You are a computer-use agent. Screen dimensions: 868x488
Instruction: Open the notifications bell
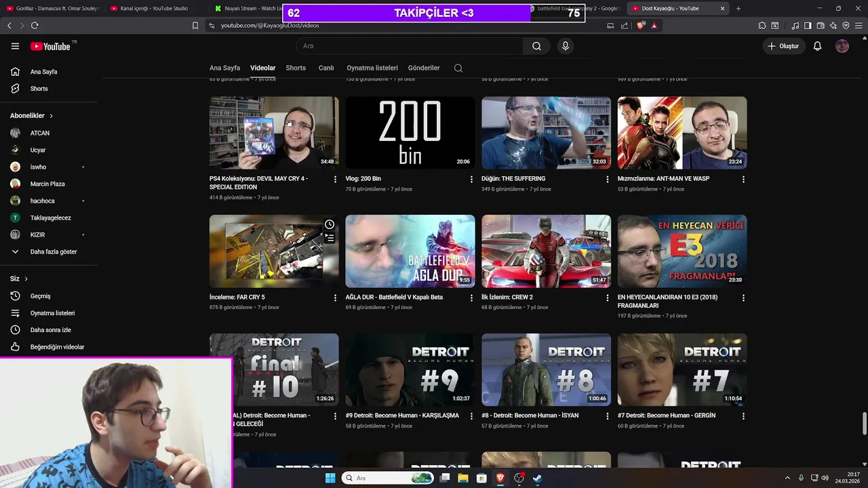click(817, 46)
